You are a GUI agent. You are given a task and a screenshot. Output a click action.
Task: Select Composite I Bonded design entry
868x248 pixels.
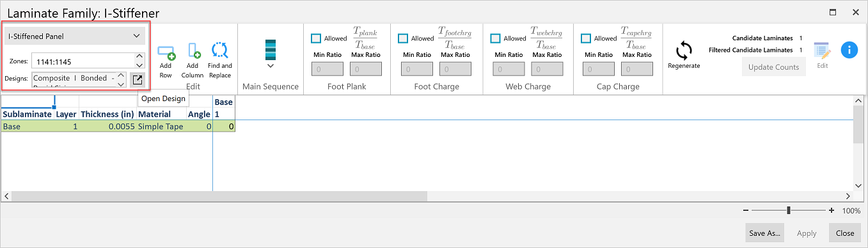pyautogui.click(x=74, y=78)
